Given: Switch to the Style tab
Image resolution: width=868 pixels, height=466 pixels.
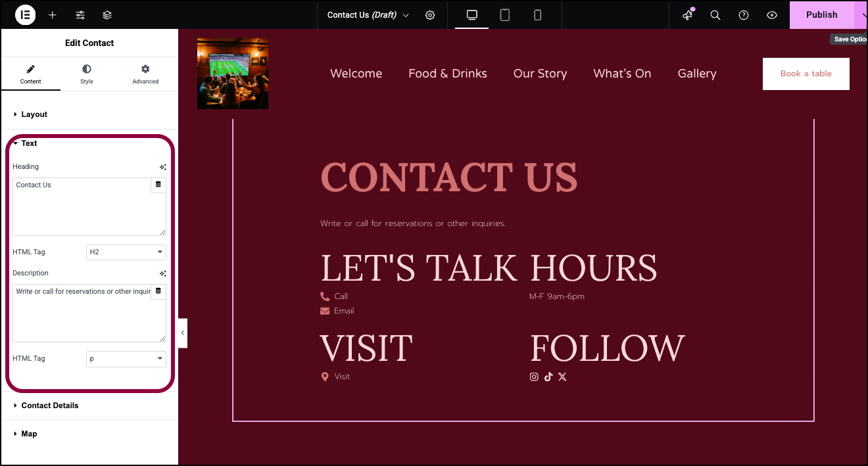Looking at the screenshot, I should click(87, 74).
